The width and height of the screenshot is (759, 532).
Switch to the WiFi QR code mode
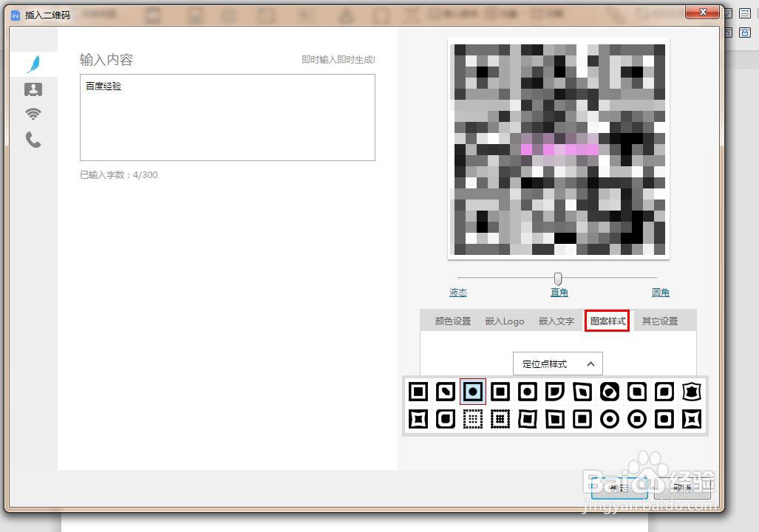click(x=33, y=115)
